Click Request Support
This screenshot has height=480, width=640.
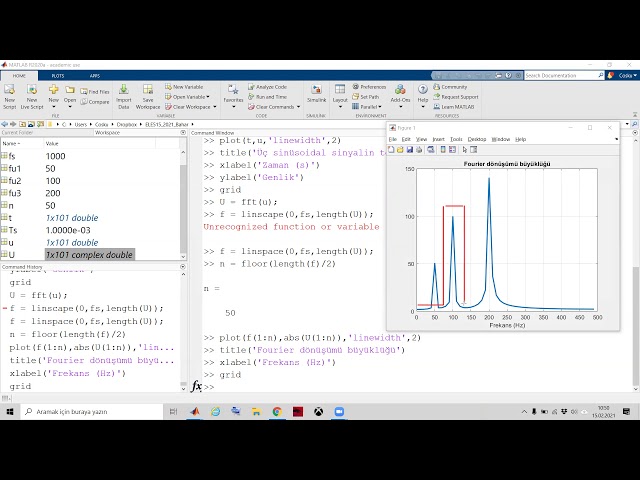[x=456, y=97]
